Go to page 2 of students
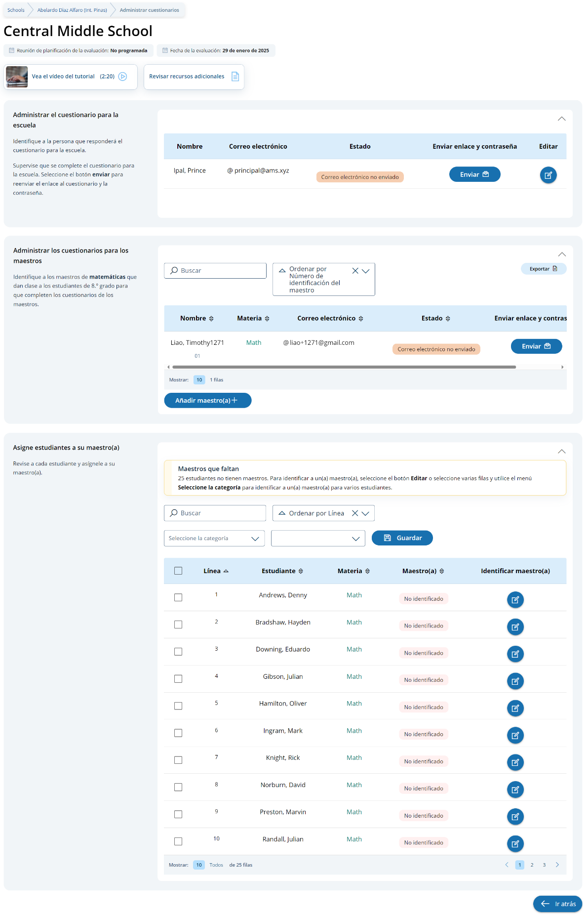Viewport: 588px width, 918px height. point(532,865)
